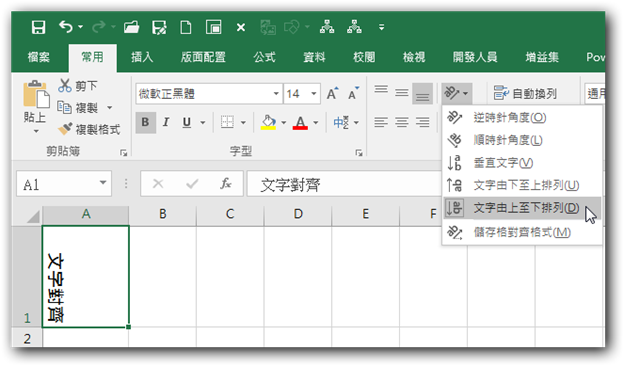The width and height of the screenshot is (624, 366).
Task: Switch to the 插入 ribbon tab
Action: pyautogui.click(x=142, y=57)
